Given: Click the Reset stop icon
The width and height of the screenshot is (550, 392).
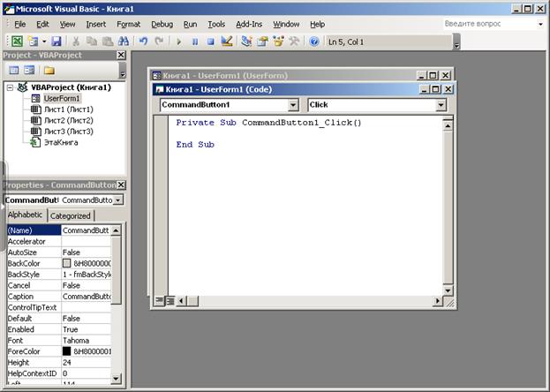Looking at the screenshot, I should [211, 41].
